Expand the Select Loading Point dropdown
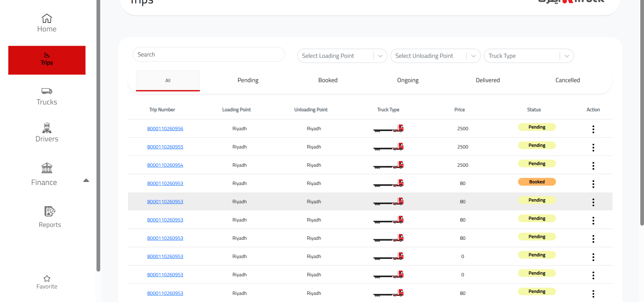Viewport: 644px width, 302px height. coord(342,56)
